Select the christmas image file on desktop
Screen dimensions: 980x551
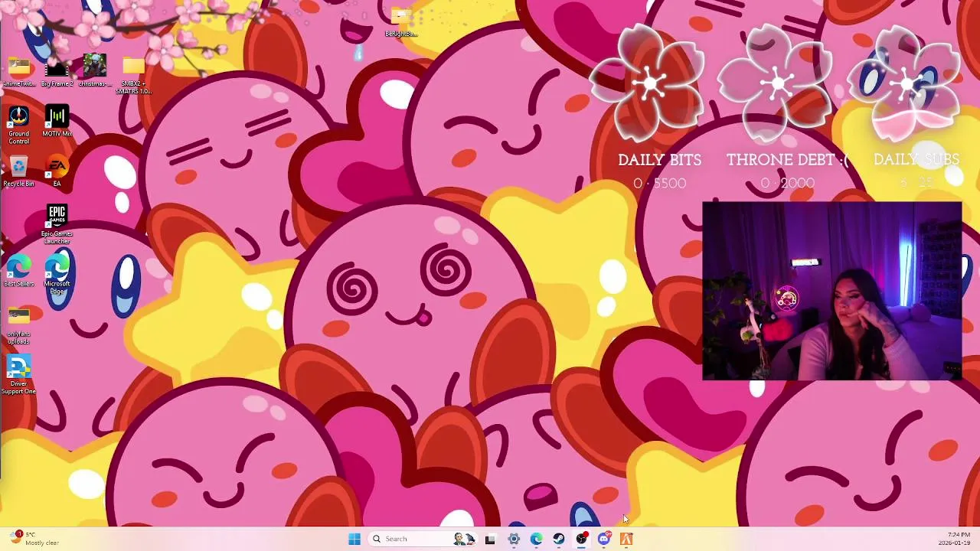click(95, 70)
